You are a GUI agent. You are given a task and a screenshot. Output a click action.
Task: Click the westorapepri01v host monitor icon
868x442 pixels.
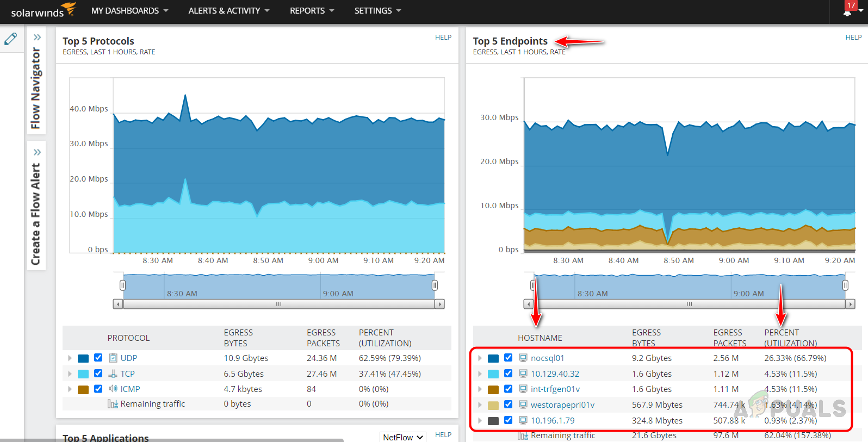pos(523,404)
